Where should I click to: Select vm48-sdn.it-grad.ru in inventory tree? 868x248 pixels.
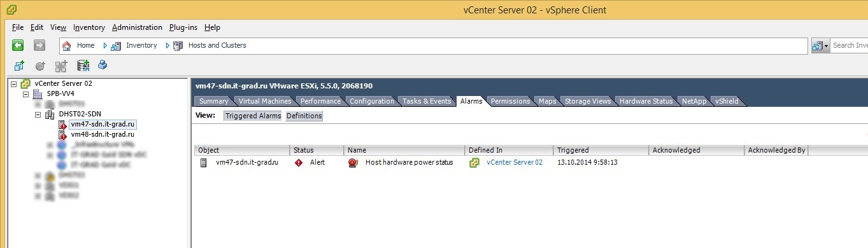103,135
